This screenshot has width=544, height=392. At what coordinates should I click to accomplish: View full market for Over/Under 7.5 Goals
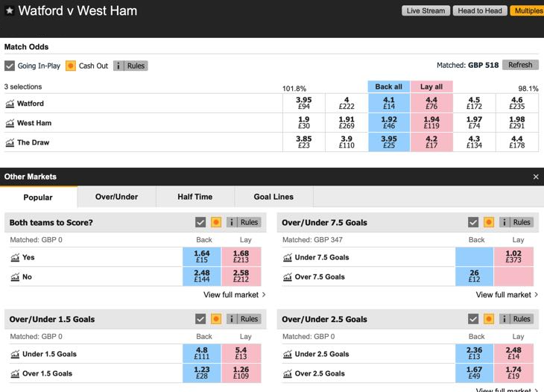click(x=507, y=295)
